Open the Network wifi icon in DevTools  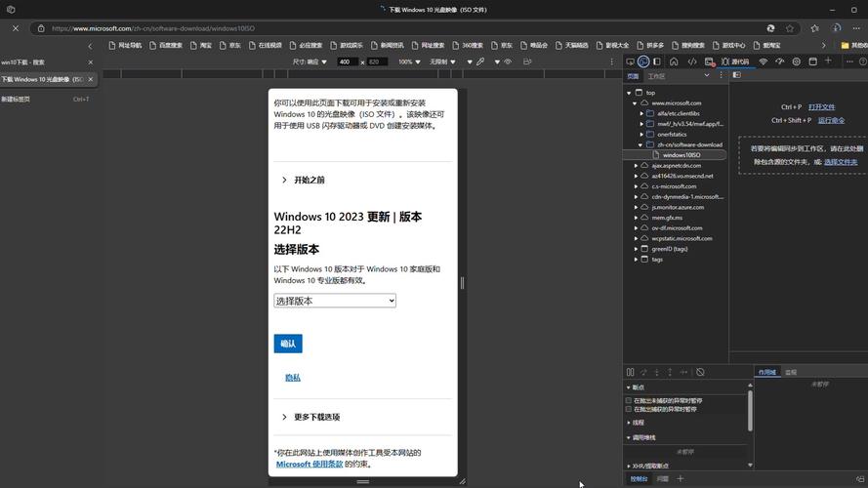764,61
